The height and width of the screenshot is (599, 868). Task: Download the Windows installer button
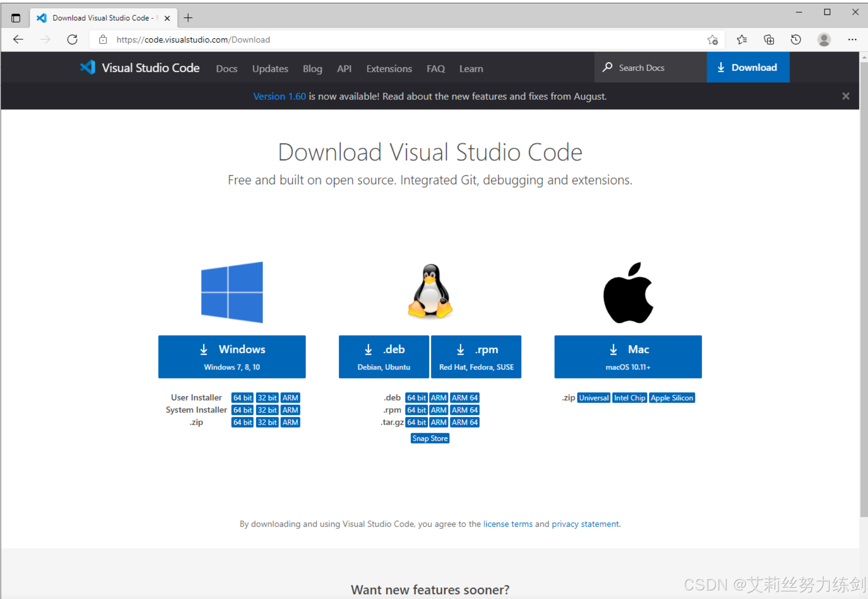pos(232,356)
